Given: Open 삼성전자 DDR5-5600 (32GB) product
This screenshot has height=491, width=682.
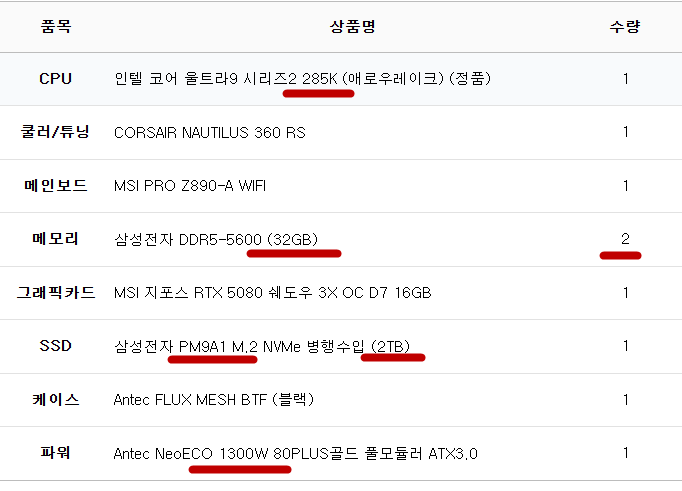Looking at the screenshot, I should tap(216, 239).
